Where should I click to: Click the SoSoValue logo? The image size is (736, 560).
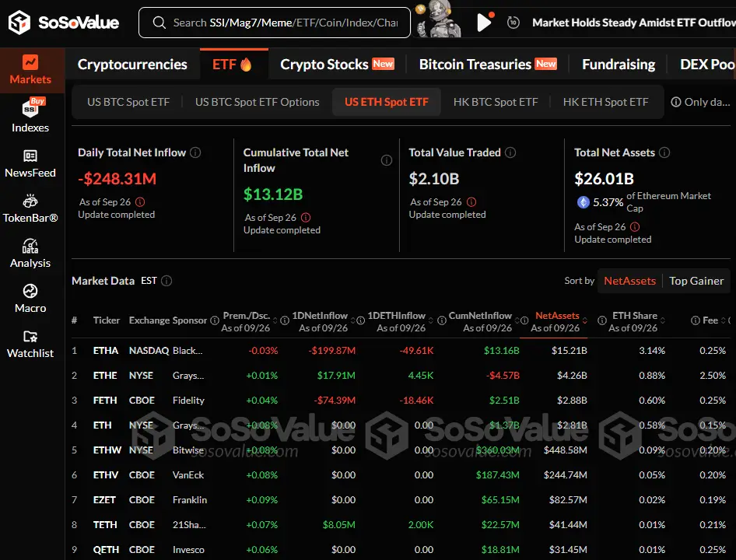pyautogui.click(x=64, y=23)
